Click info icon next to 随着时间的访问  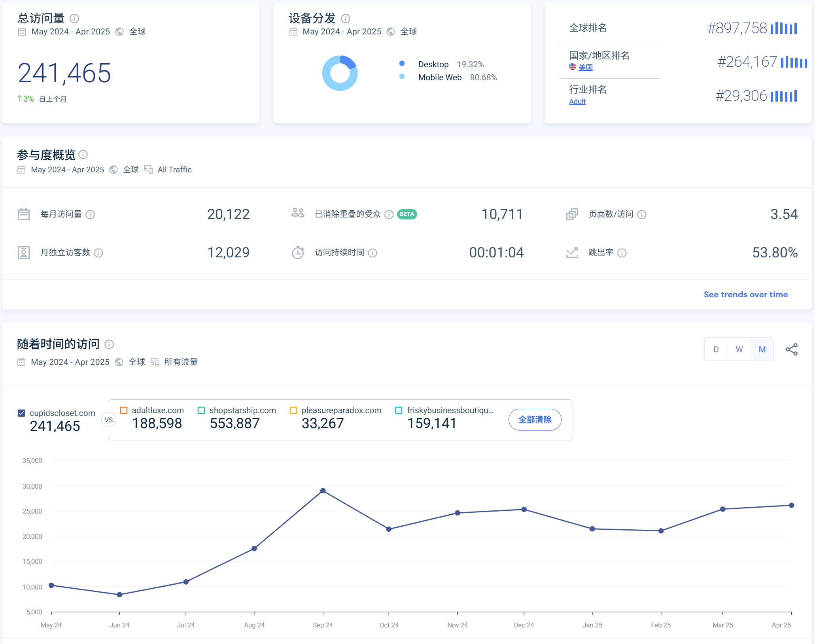pos(109,344)
